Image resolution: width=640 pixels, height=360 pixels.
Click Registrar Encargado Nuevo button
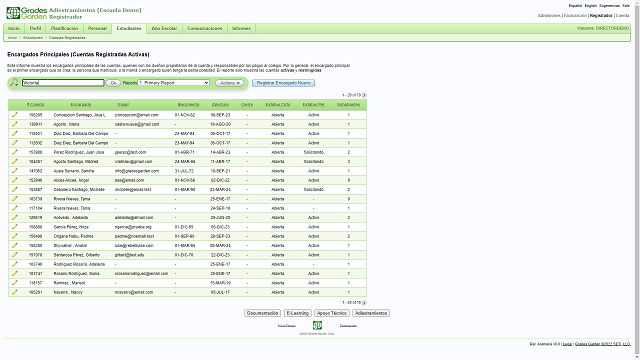[283, 83]
